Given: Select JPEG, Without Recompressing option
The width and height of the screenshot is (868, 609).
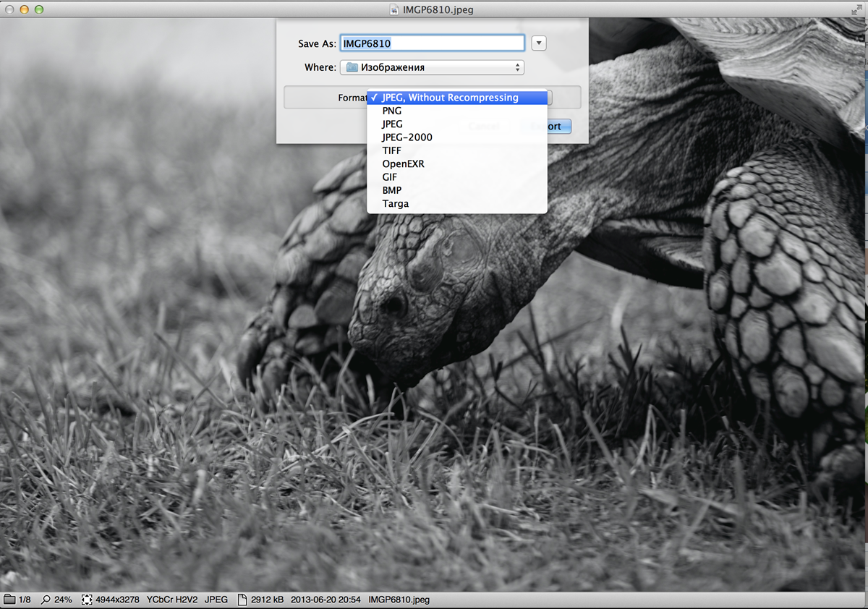Looking at the screenshot, I should 457,98.
